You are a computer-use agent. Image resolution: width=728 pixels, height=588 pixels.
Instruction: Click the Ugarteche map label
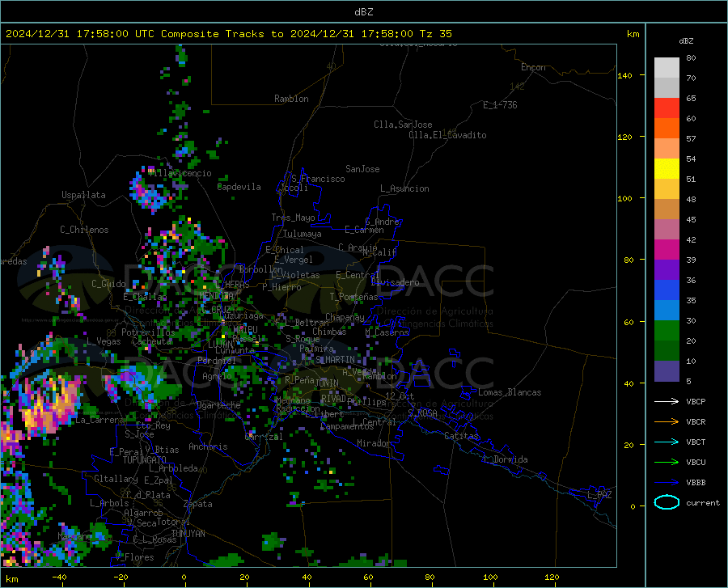click(218, 404)
